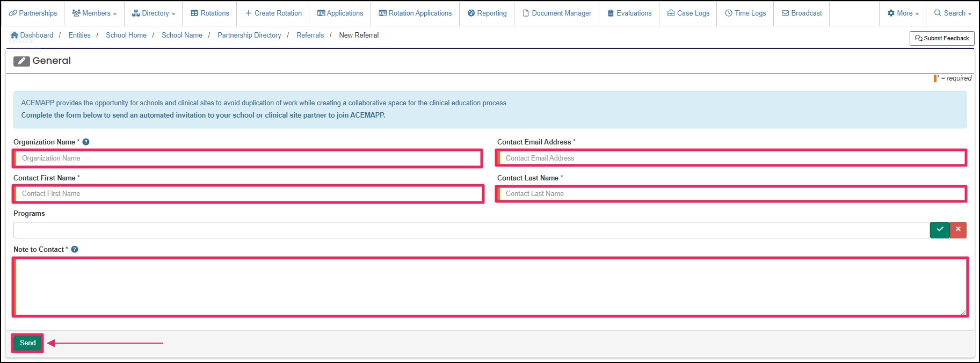
Task: Open Case Logs page
Action: pyautogui.click(x=688, y=13)
